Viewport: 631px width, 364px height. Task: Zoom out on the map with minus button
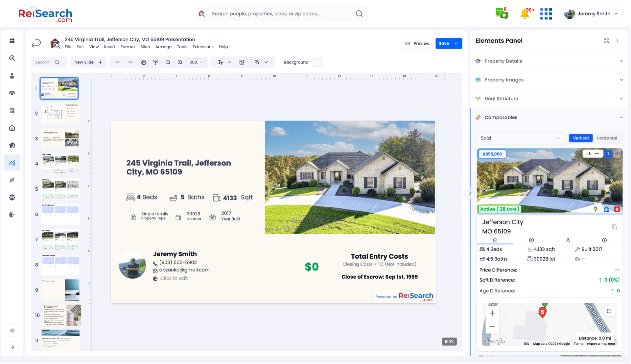click(x=492, y=327)
